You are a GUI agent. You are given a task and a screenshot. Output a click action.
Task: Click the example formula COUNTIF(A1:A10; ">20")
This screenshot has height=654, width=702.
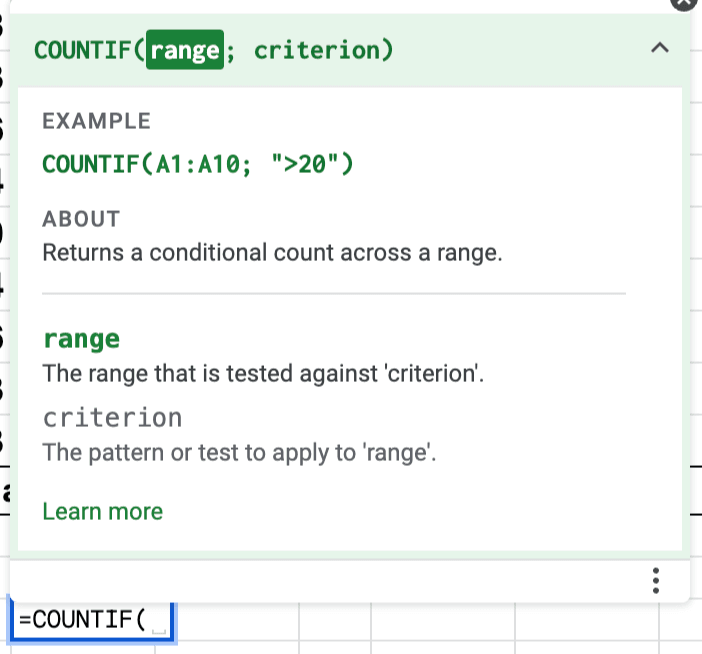[x=198, y=164]
